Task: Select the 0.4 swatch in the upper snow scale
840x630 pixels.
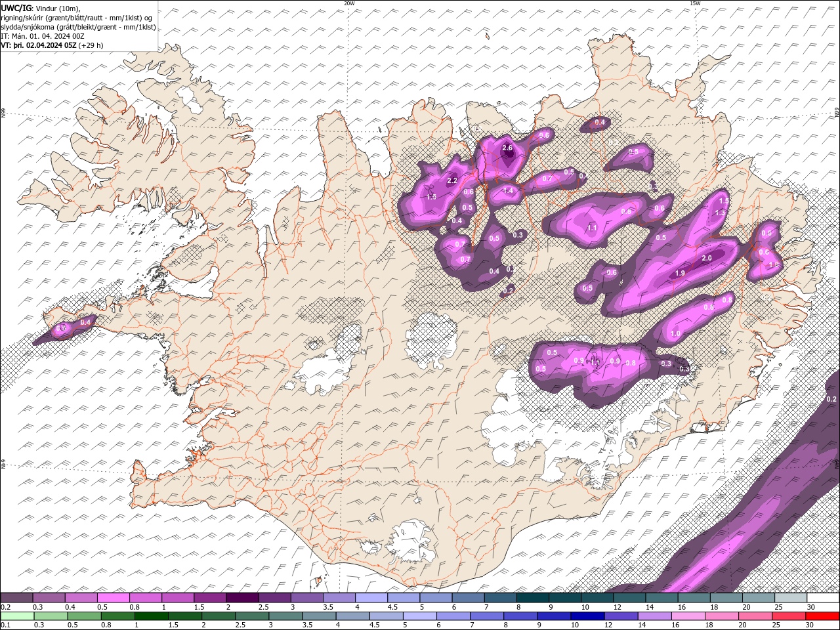Action: (x=81, y=598)
